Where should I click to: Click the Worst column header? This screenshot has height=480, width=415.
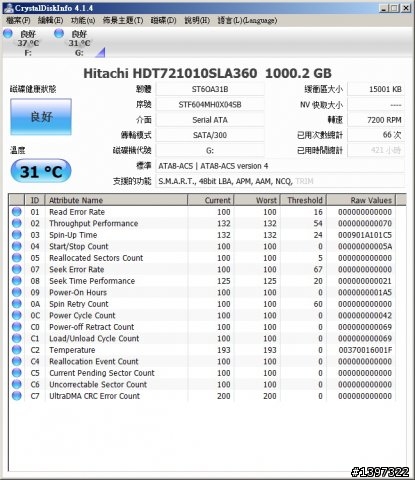point(257,200)
